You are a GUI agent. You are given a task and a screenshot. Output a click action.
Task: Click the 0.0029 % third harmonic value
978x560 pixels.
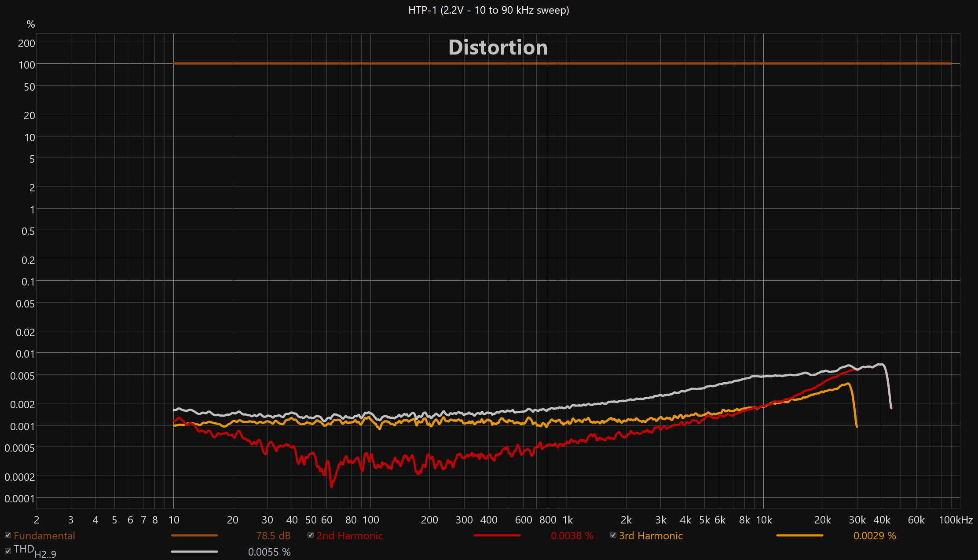(875, 536)
